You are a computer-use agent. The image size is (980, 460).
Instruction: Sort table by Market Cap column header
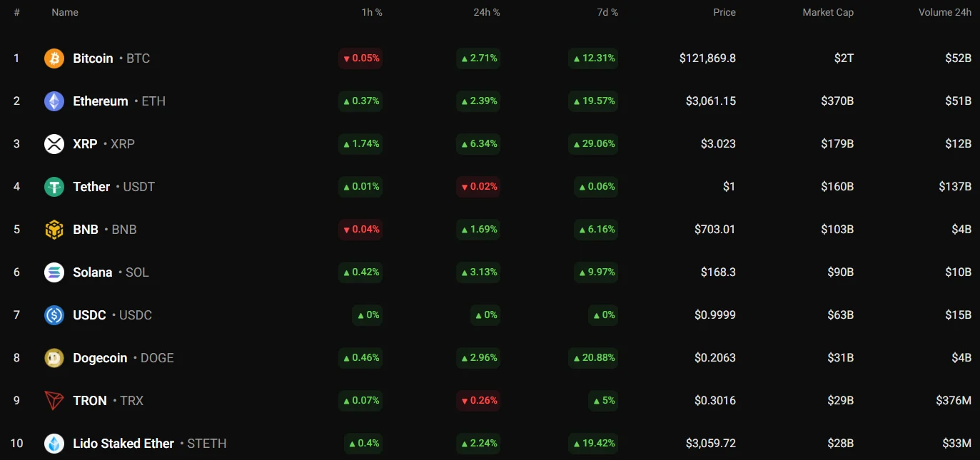tap(827, 12)
